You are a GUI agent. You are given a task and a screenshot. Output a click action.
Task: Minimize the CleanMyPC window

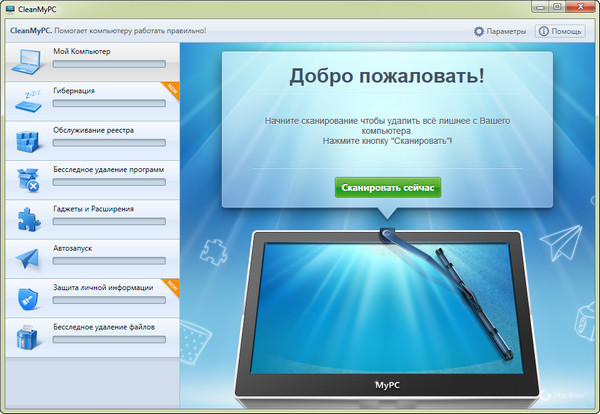[540, 7]
